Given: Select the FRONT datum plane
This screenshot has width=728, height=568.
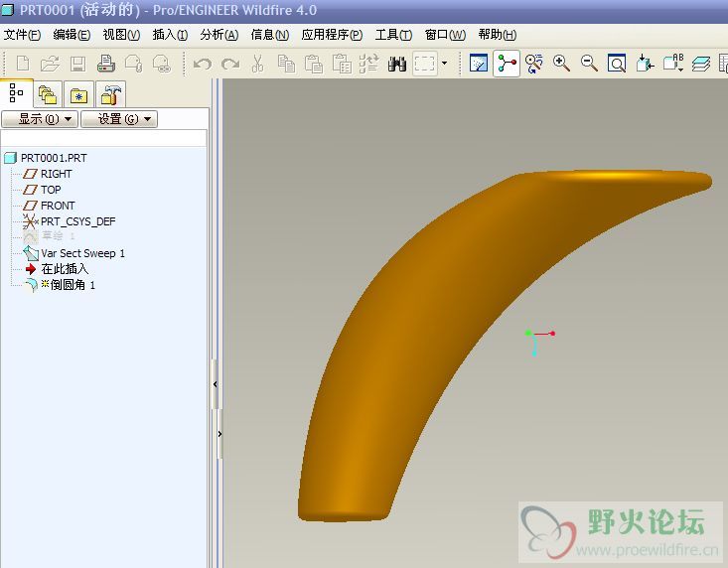Looking at the screenshot, I should (49, 206).
